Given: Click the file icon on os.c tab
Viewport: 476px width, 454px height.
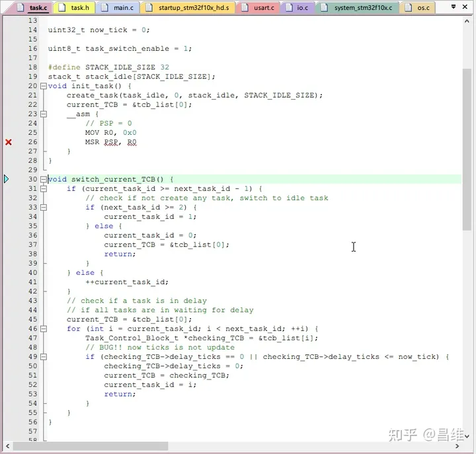Looking at the screenshot, I should [x=409, y=7].
